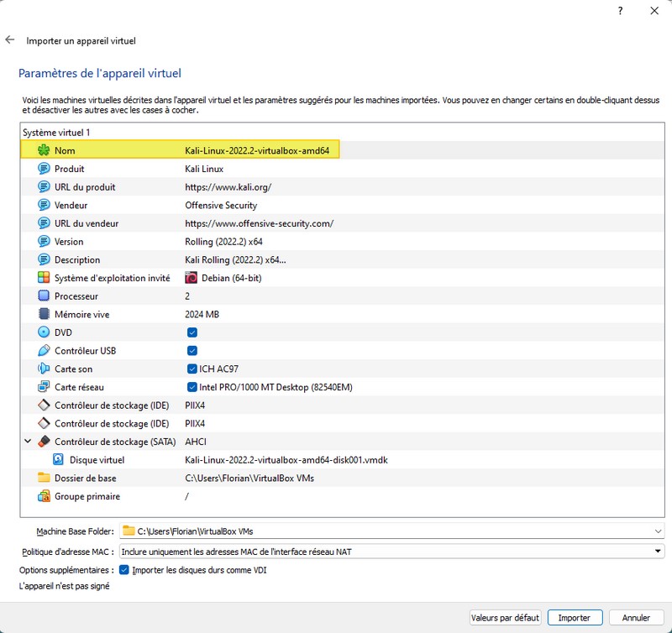The image size is (672, 633).
Task: Click the Annuler button
Action: (x=636, y=618)
